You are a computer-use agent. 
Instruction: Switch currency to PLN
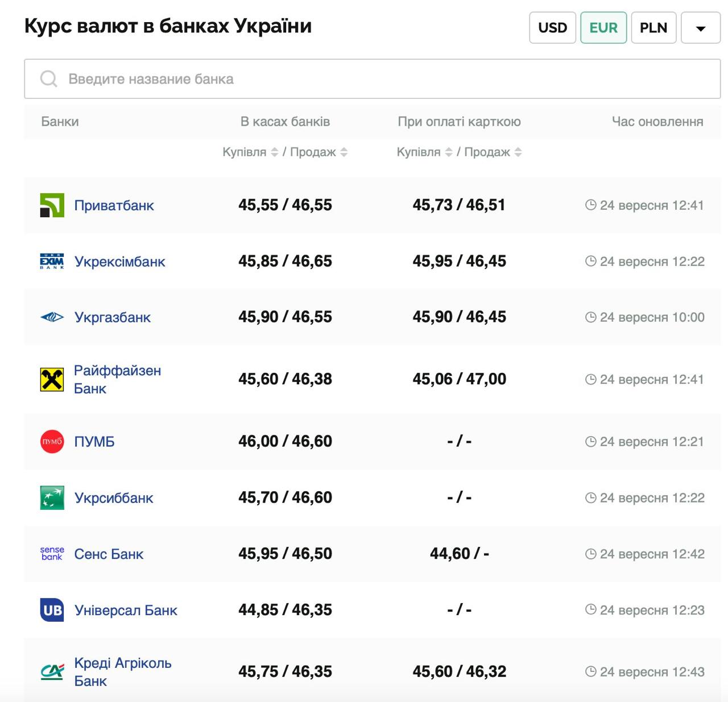coord(653,28)
